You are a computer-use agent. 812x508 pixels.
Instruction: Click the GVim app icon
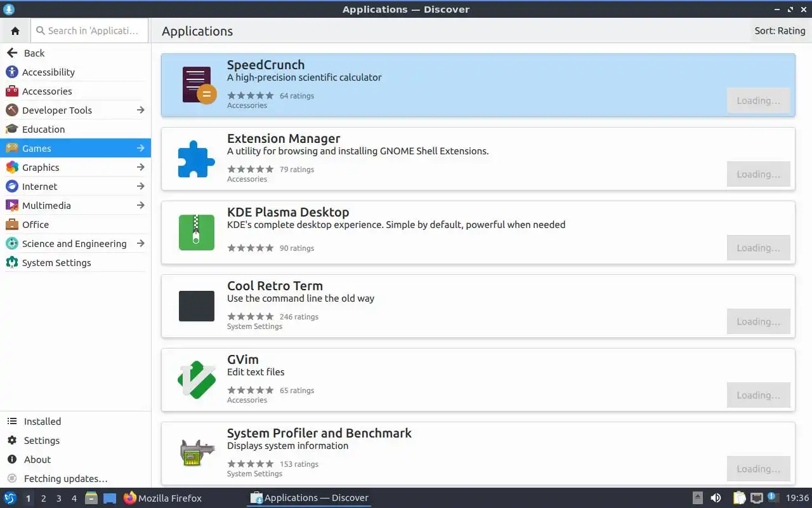[197, 380]
